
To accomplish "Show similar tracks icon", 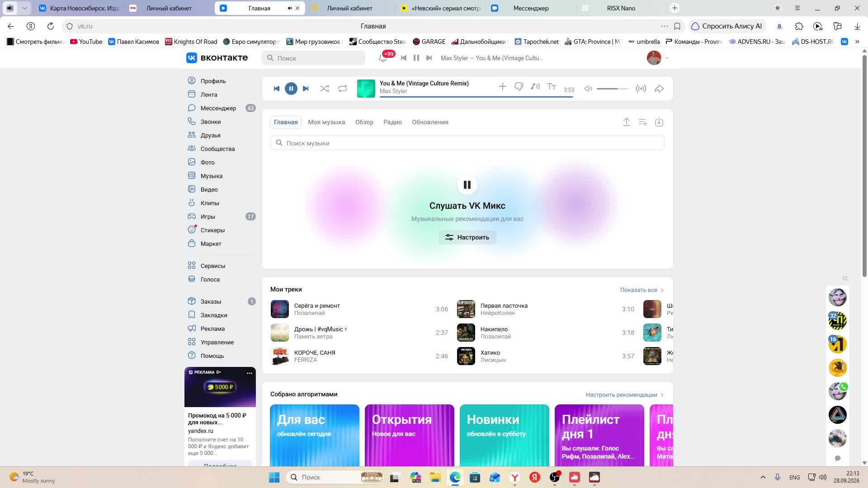I will 535,86.
